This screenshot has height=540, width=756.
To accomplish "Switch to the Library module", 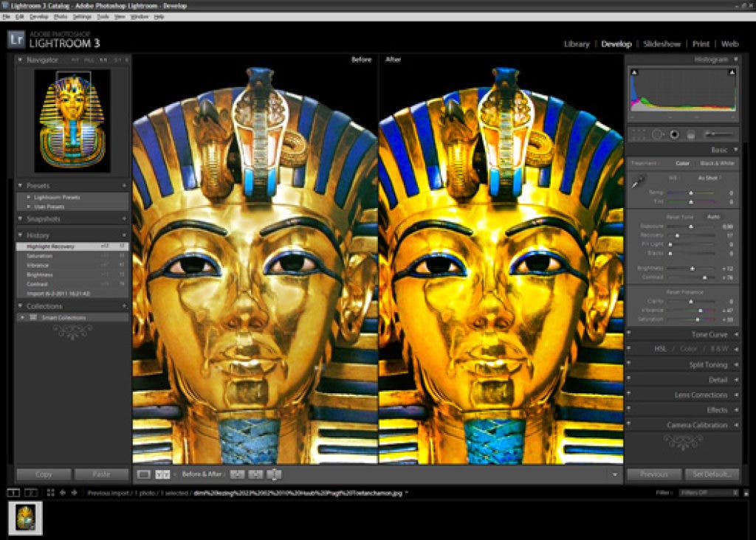I will [577, 44].
